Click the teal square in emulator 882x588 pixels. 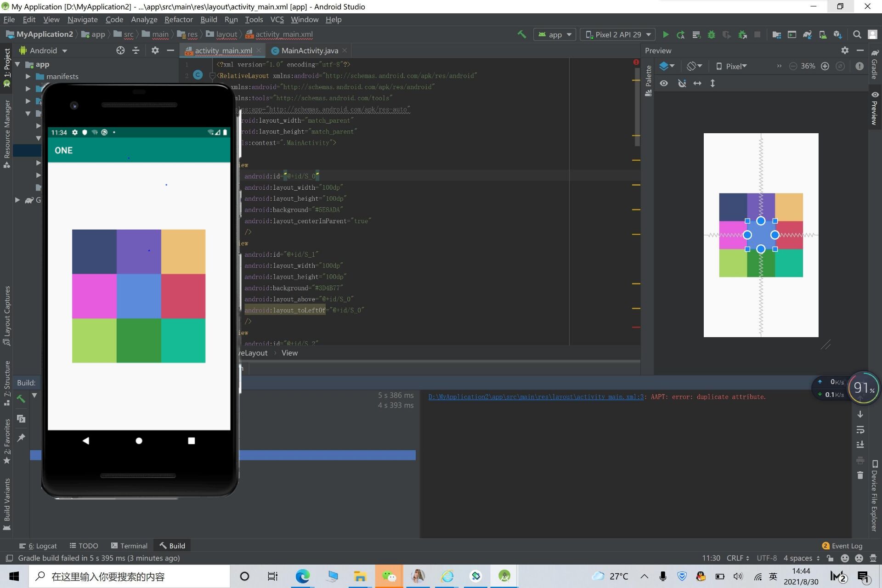[x=183, y=340]
